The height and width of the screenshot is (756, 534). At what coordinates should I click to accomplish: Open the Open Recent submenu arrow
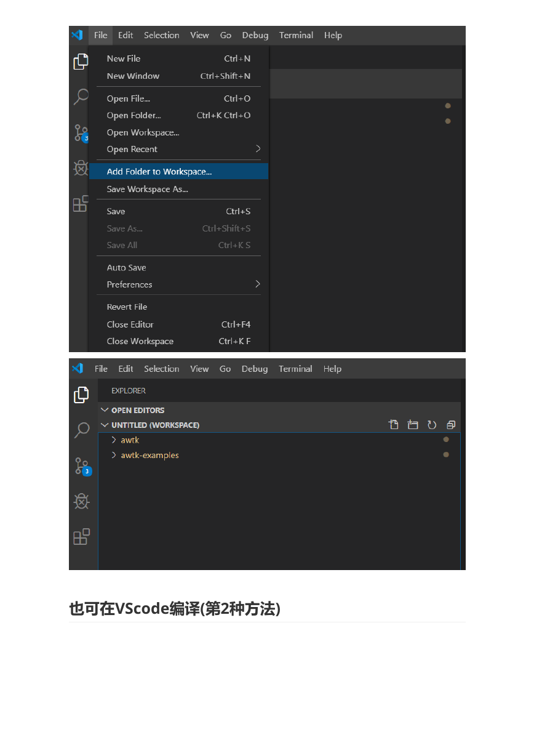coord(258,148)
